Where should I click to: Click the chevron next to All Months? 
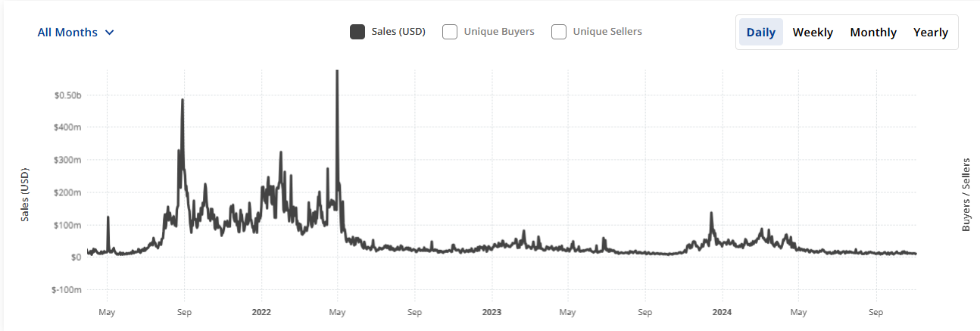pyautogui.click(x=110, y=33)
